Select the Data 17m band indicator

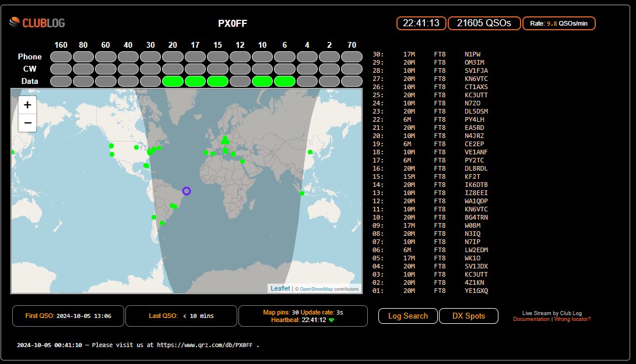[195, 81]
